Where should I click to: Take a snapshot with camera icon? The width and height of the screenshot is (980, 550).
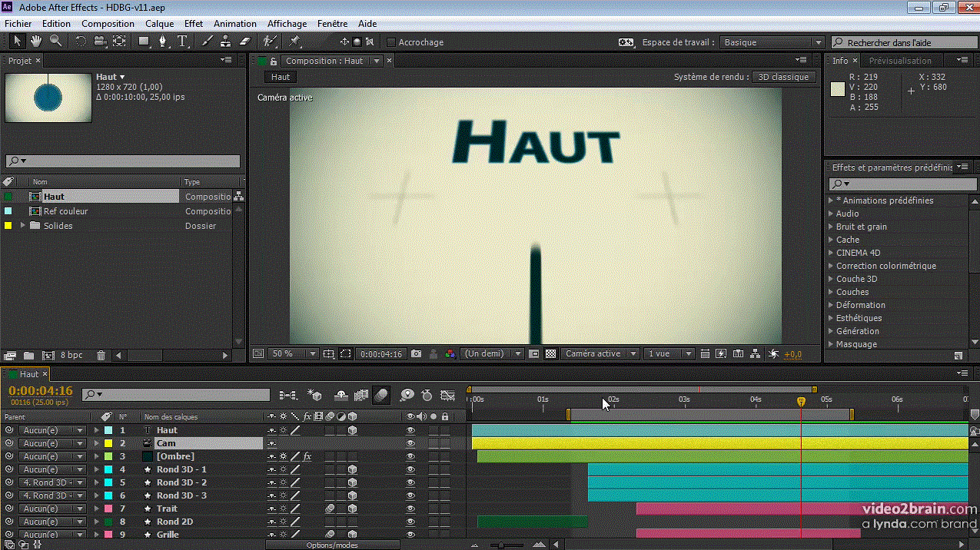[x=416, y=354]
